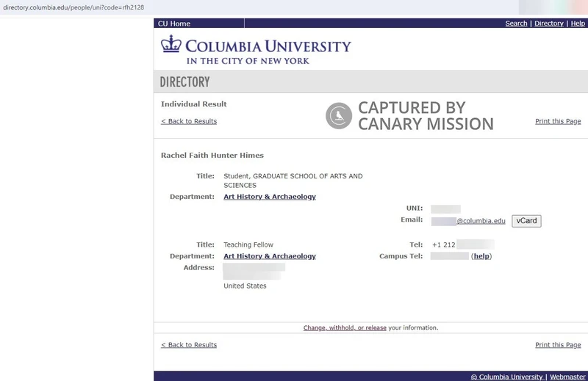Image resolution: width=588 pixels, height=381 pixels.
Task: Click the Individual Result heading
Action: coord(194,104)
